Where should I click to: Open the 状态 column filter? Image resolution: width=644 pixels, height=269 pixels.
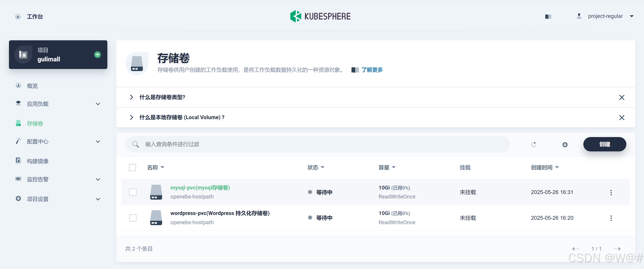(x=316, y=167)
